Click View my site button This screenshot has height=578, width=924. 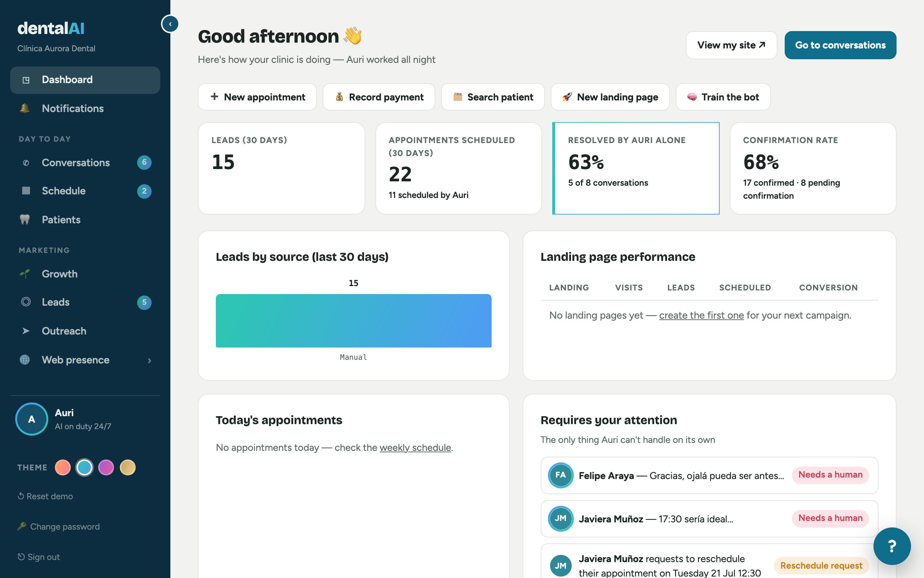[731, 45]
